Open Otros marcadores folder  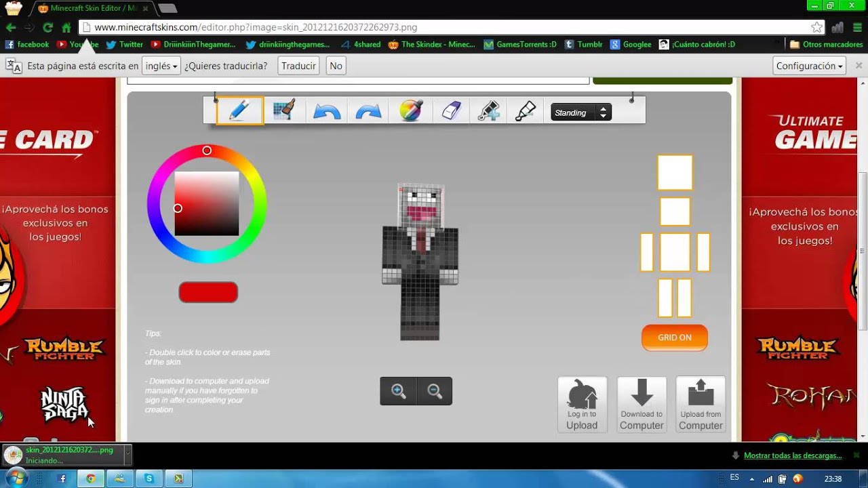coord(827,45)
